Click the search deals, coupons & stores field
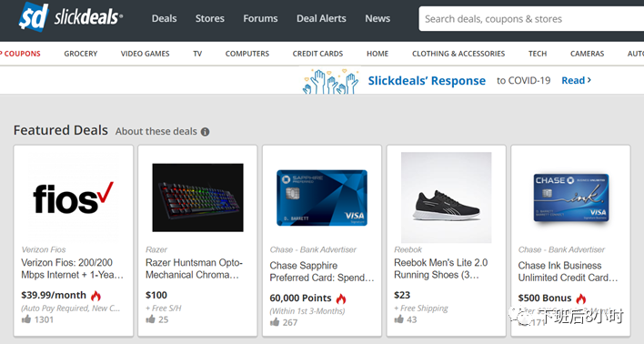The height and width of the screenshot is (344, 644). [531, 19]
